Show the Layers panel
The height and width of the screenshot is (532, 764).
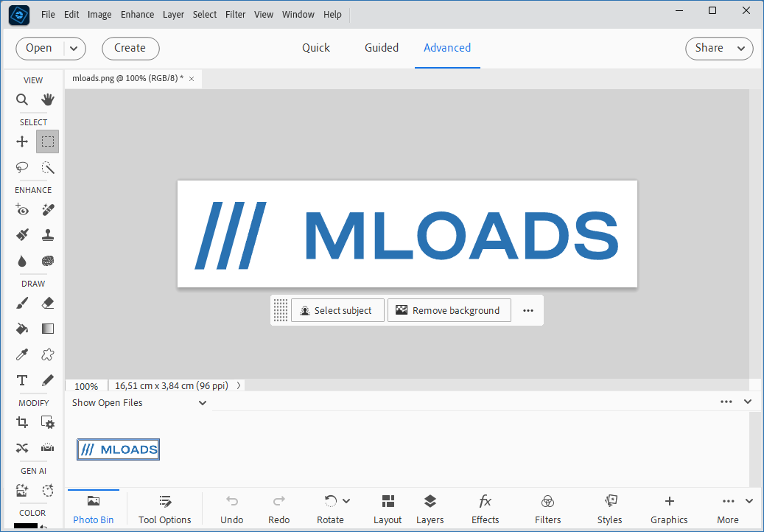tap(430, 509)
